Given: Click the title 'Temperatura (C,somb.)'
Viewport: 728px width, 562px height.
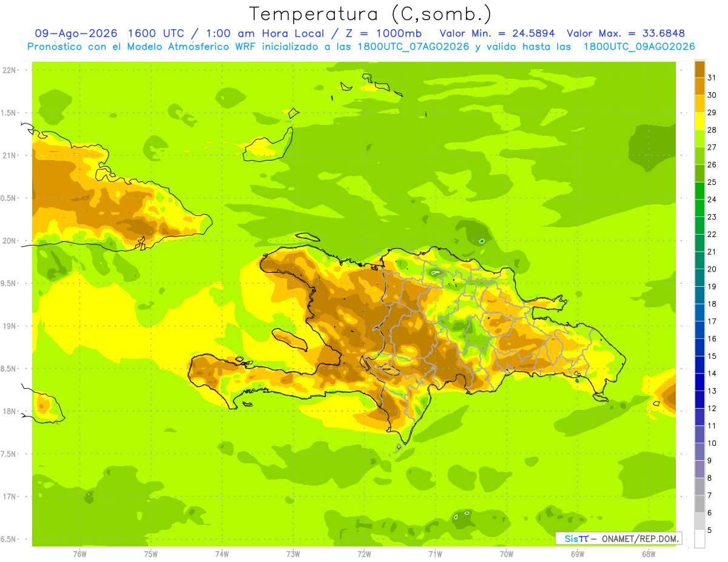Looking at the screenshot, I should pos(370,14).
